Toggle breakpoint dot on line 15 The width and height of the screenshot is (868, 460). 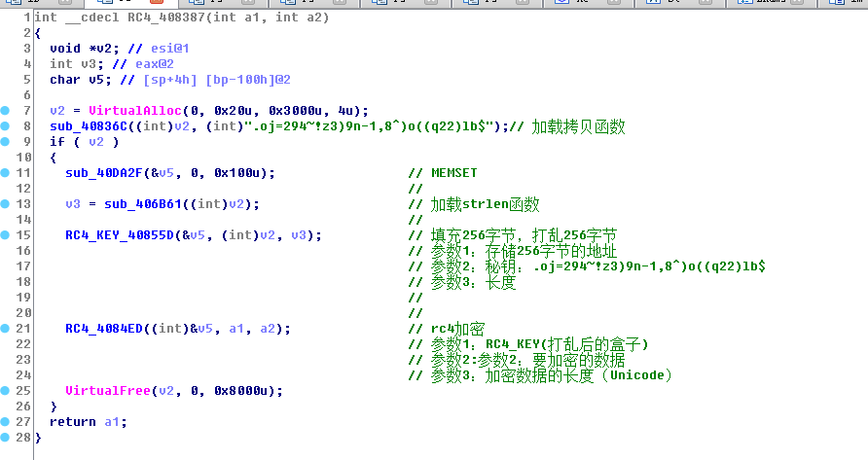coord(5,234)
